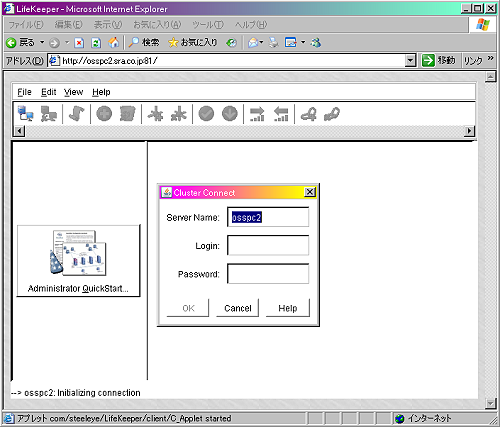Click the Connect to cluster toolbar icon
Screen dimensions: 500x427
click(25, 114)
